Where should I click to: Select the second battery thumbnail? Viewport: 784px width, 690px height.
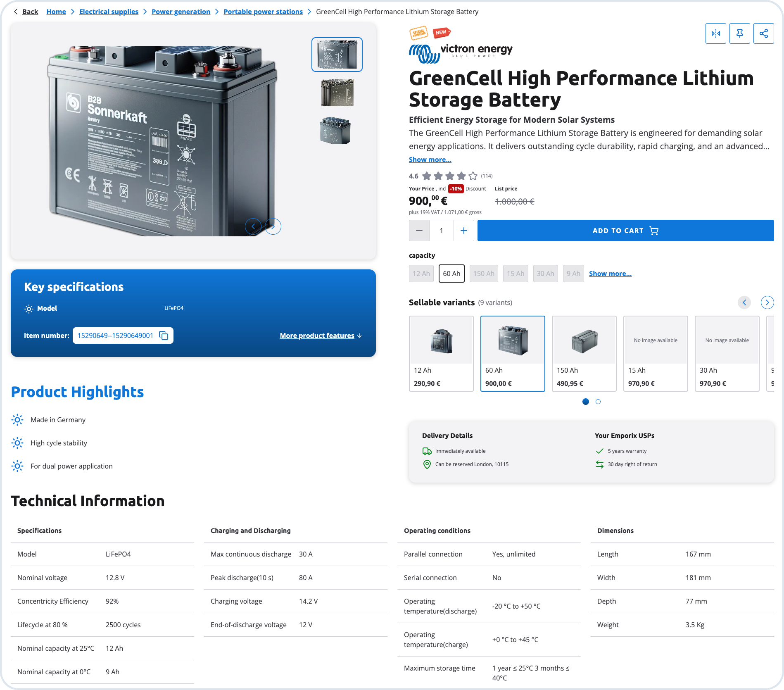click(x=337, y=93)
